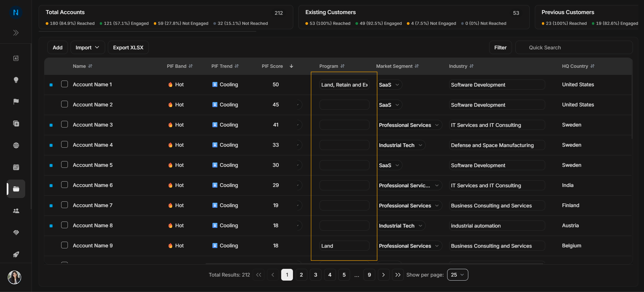Sort by PIF Trend sort icon
Image resolution: width=644 pixels, height=292 pixels.
tap(237, 66)
